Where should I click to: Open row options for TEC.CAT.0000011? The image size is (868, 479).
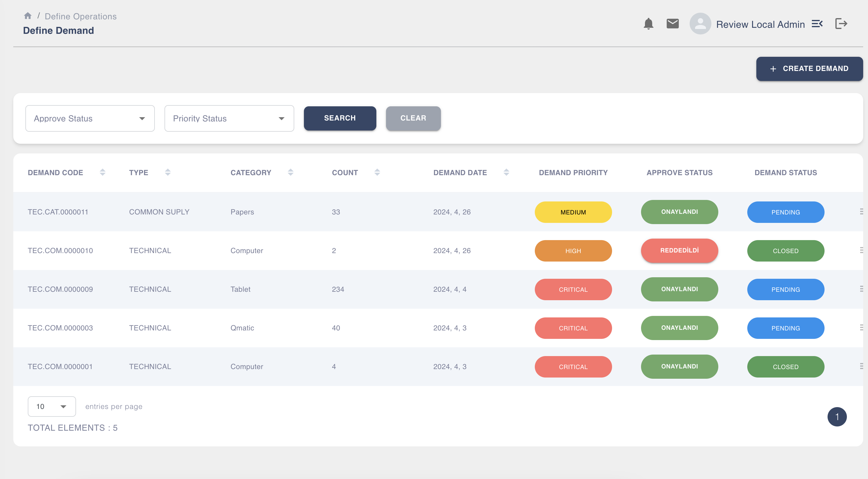tap(861, 212)
